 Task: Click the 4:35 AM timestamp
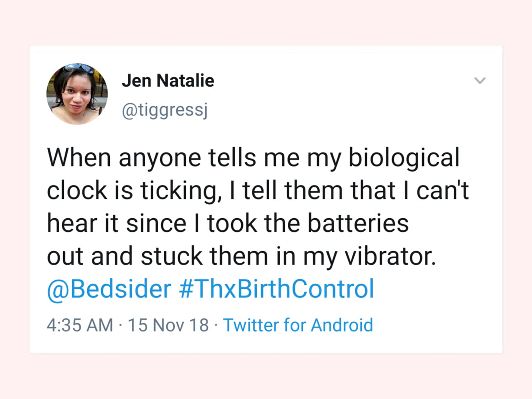[x=80, y=325]
